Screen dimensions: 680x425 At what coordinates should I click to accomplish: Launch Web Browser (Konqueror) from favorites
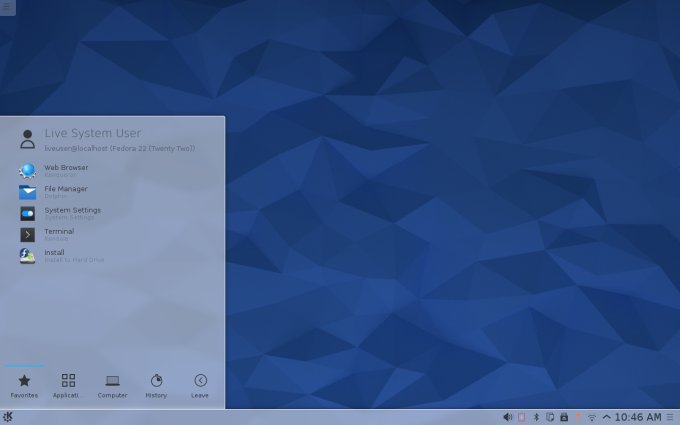(54, 170)
